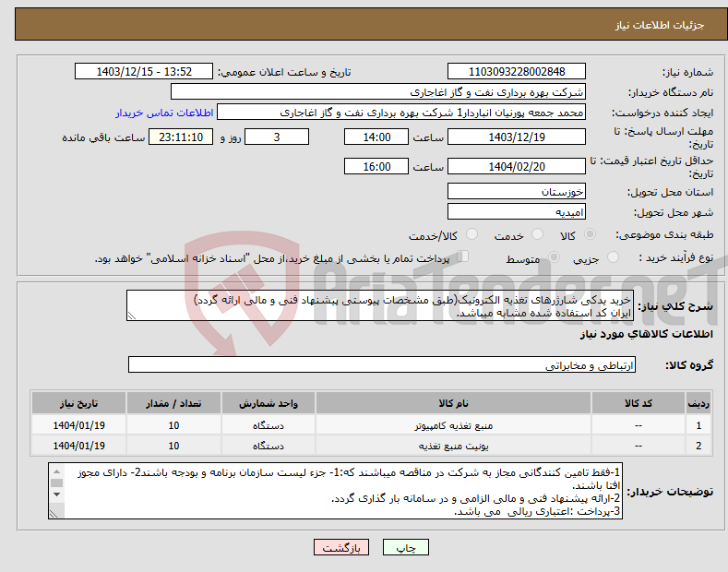Click the اطلاعات کالاهای مورد نیاز heading
The height and width of the screenshot is (572, 728).
pyautogui.click(x=646, y=334)
